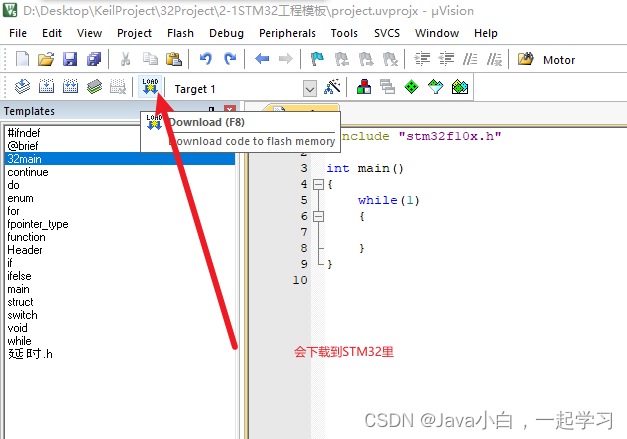The image size is (627, 439).
Task: Rebuild all target files icon
Action: (x=70, y=86)
